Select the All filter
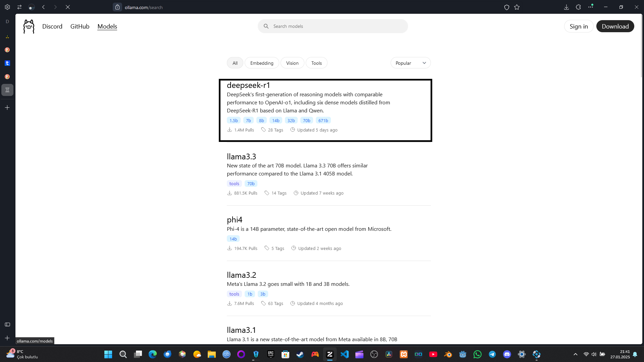 (x=235, y=63)
